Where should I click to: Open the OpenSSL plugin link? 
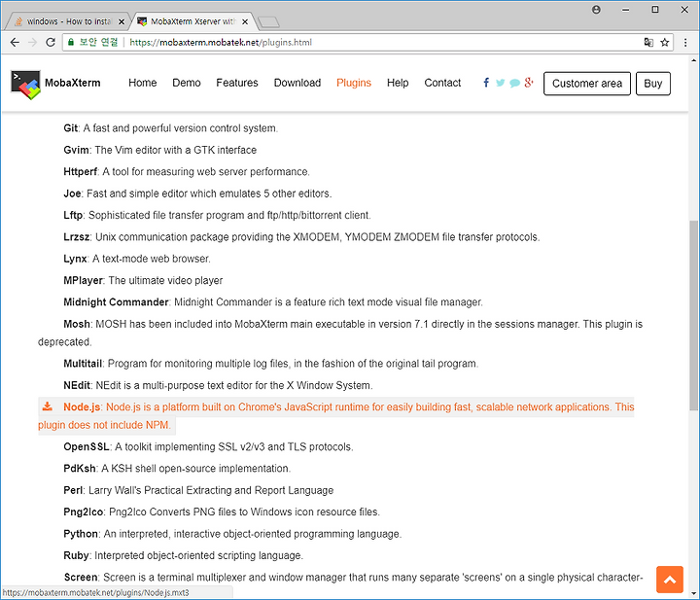point(208,447)
